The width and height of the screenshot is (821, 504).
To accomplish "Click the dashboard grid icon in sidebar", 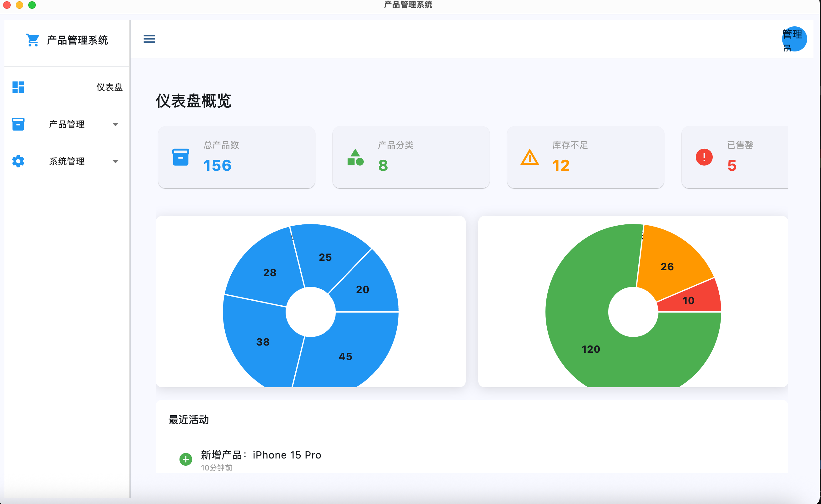I will point(18,87).
